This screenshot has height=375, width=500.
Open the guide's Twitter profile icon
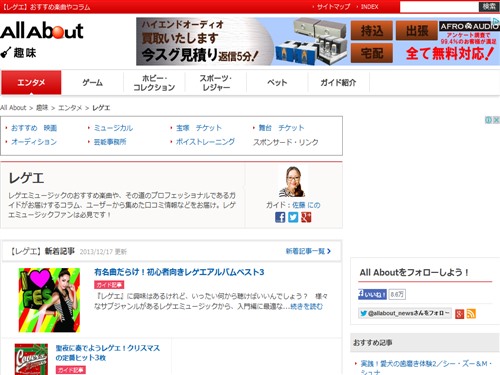click(x=293, y=217)
